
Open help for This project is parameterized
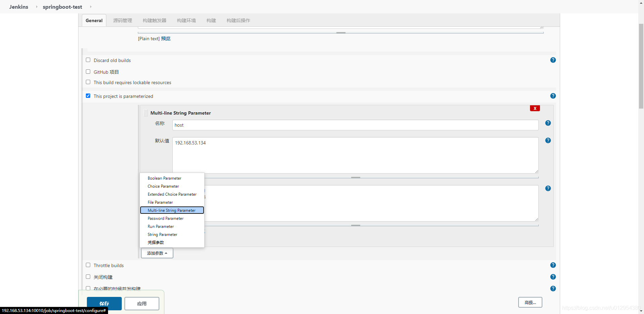[553, 96]
